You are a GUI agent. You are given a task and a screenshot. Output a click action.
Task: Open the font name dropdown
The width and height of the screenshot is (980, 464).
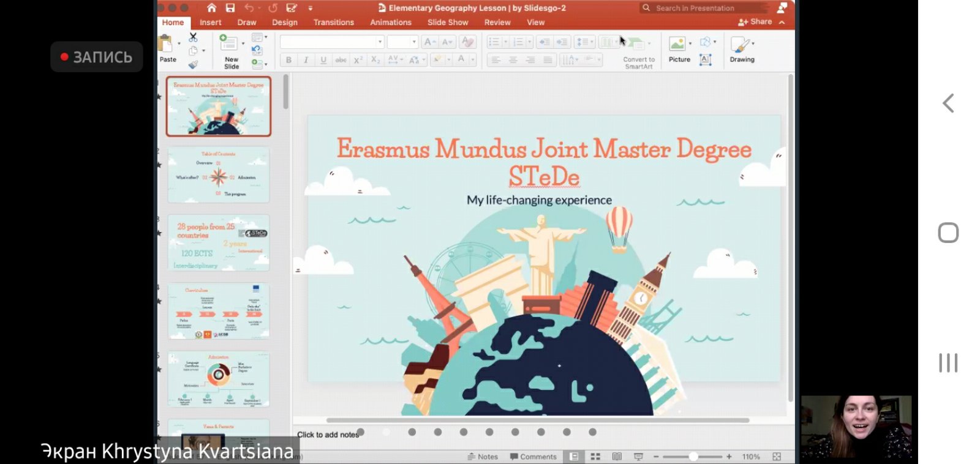(x=380, y=42)
